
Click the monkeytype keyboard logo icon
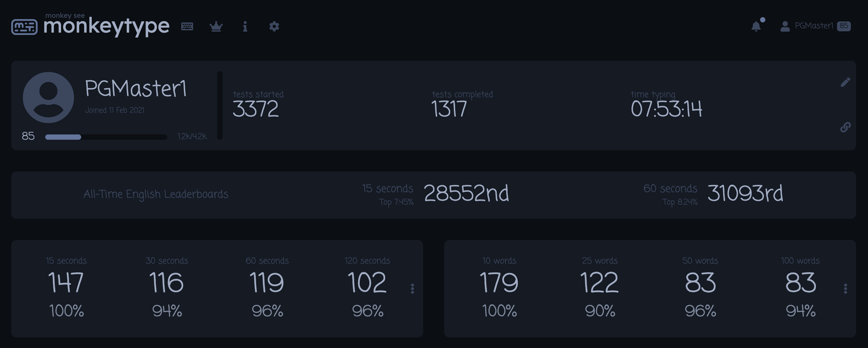(x=24, y=27)
